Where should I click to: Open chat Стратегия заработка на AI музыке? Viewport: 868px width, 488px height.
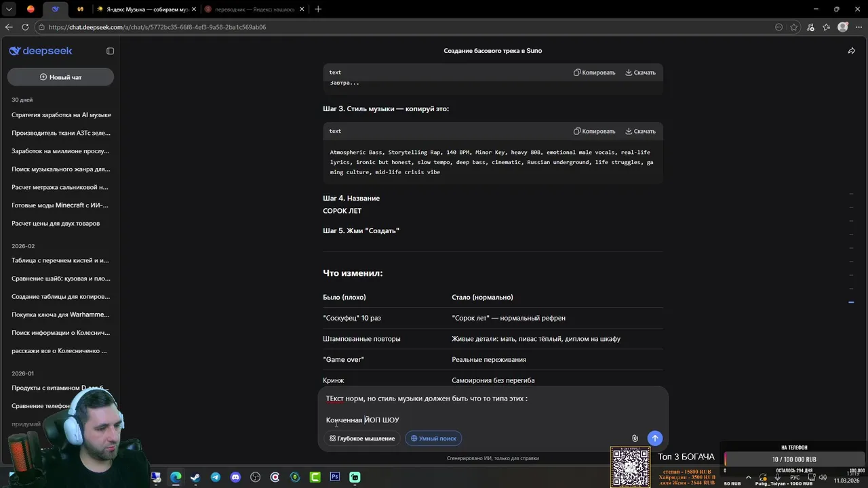point(61,115)
